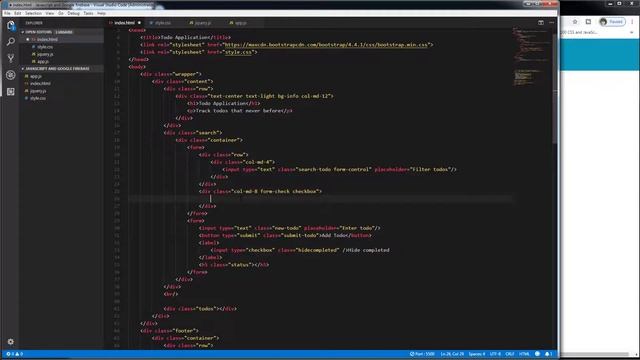Open the Go menu
This screenshot has height=360, width=640.
[x=60, y=13]
